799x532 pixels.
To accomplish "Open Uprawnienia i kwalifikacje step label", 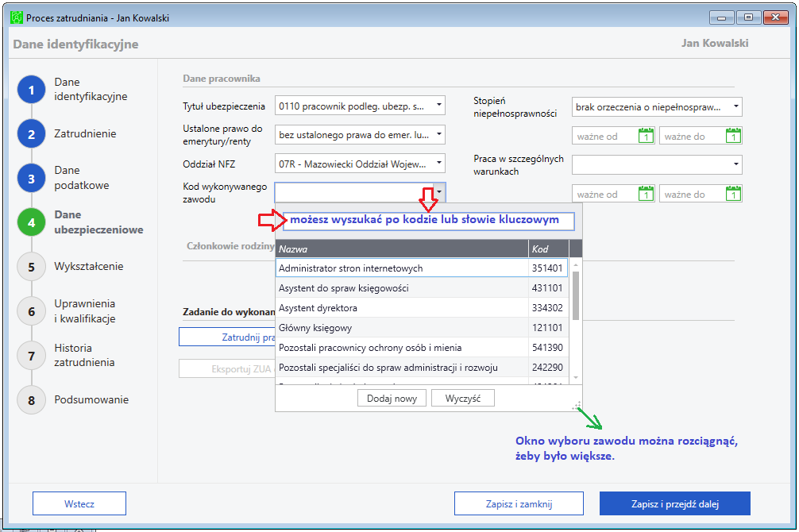I will pyautogui.click(x=85, y=310).
